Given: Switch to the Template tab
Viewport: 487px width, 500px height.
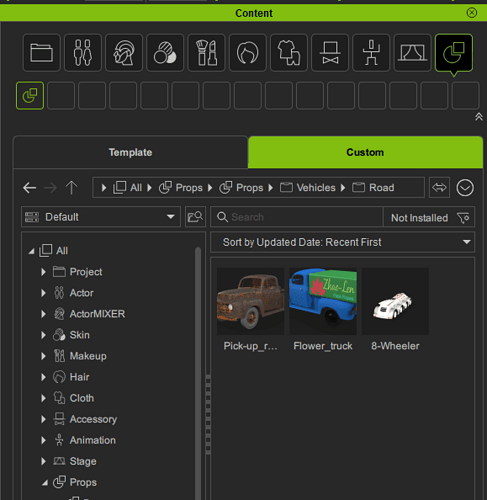Looking at the screenshot, I should pyautogui.click(x=130, y=152).
